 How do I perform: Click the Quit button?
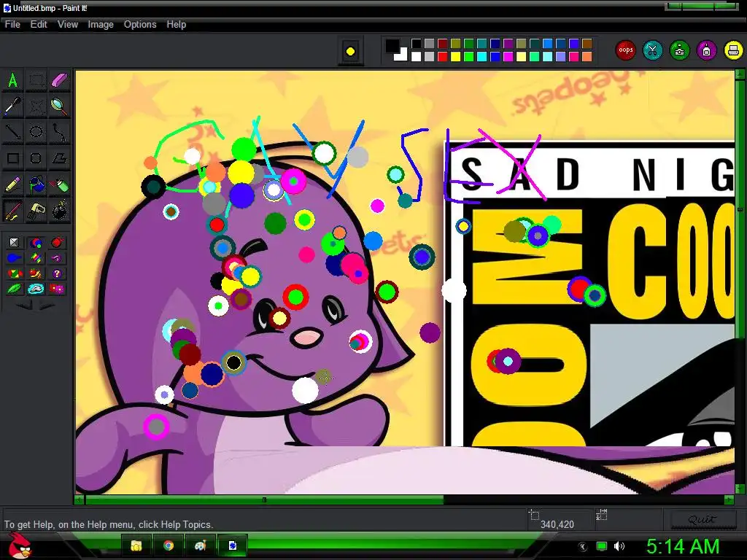(x=703, y=519)
